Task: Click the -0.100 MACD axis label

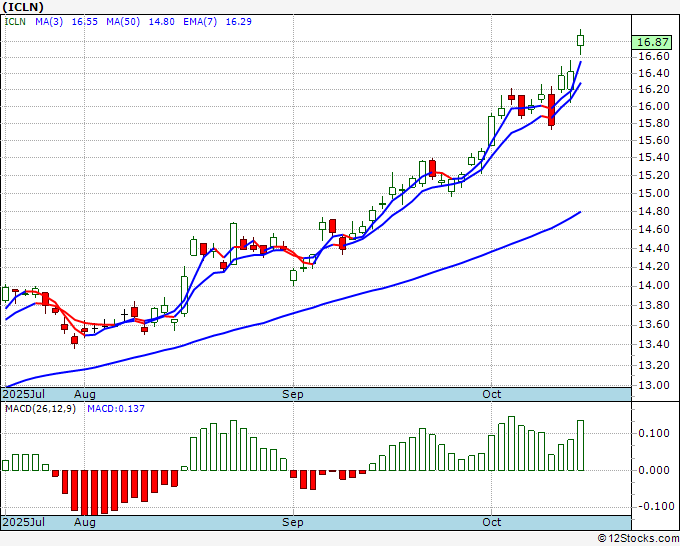Action: click(x=654, y=506)
